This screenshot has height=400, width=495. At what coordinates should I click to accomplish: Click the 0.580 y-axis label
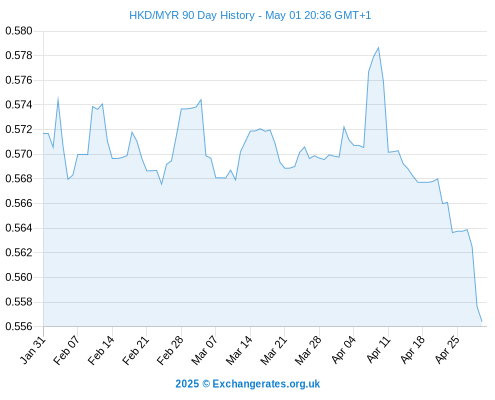point(19,31)
